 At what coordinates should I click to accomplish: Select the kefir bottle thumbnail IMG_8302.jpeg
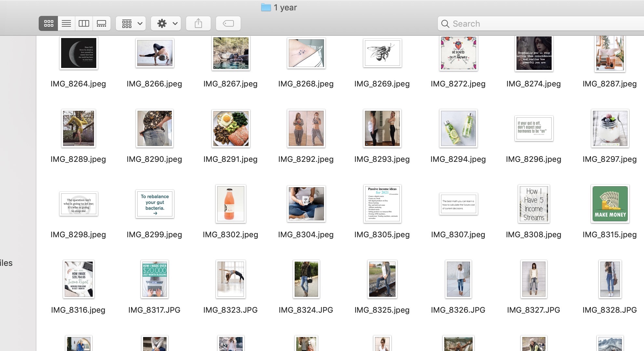pos(231,204)
